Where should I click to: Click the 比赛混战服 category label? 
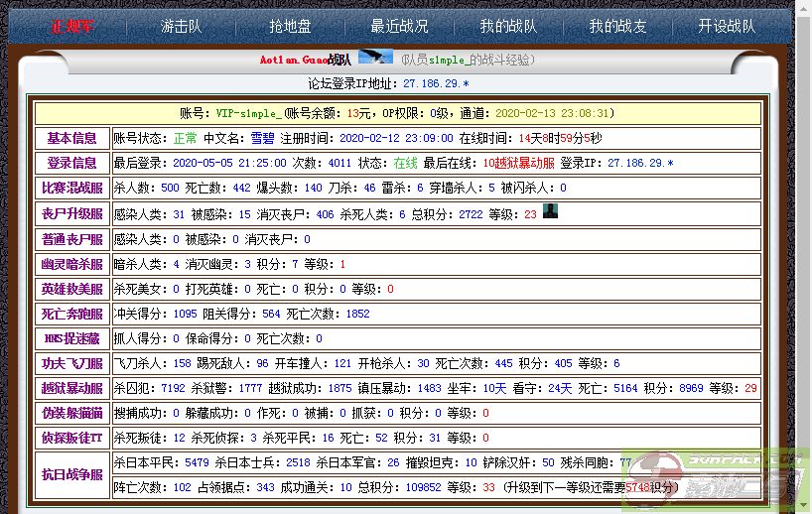[71, 188]
